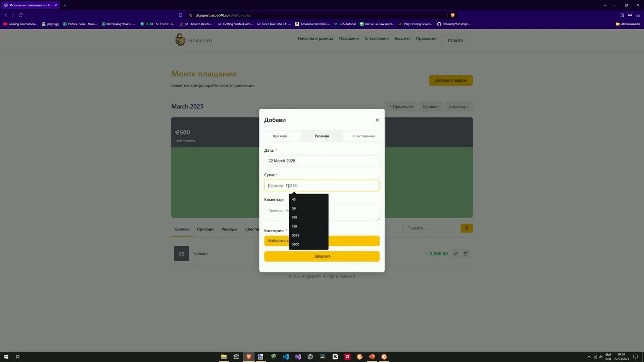Screen dimensions: 644x362
Task: Go to next month with Следващ
Action: click(x=458, y=107)
